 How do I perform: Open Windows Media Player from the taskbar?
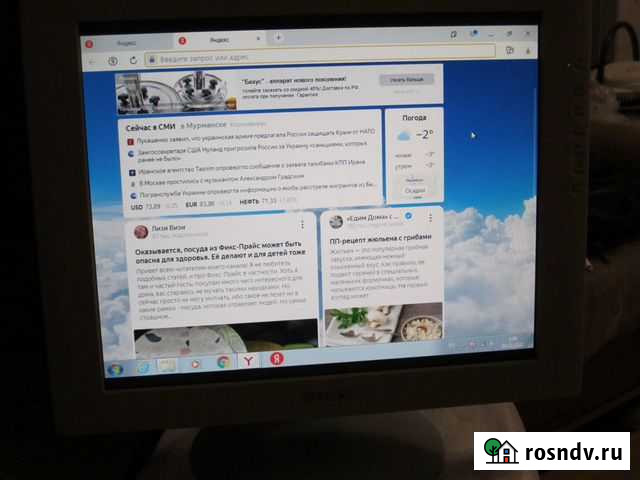196,364
